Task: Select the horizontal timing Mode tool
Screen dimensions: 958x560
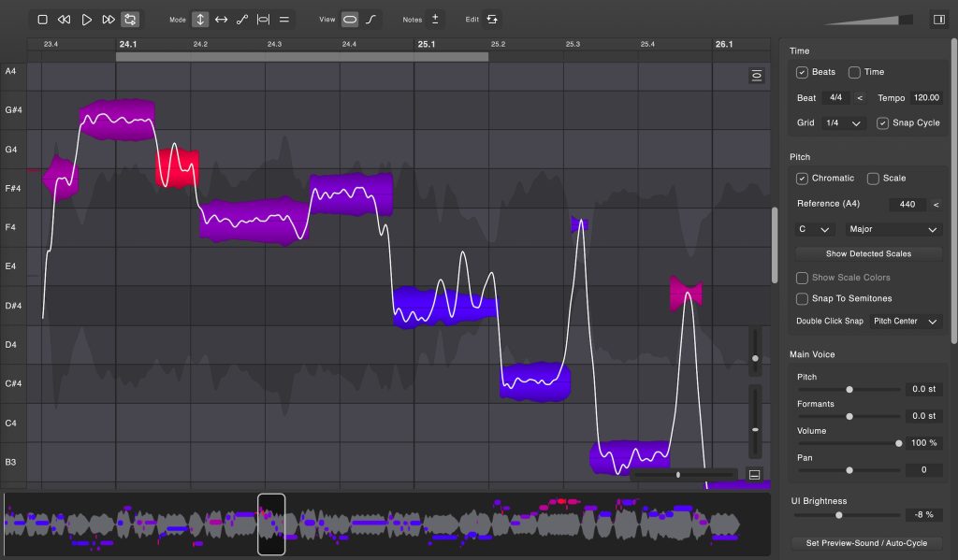Action: pyautogui.click(x=224, y=18)
